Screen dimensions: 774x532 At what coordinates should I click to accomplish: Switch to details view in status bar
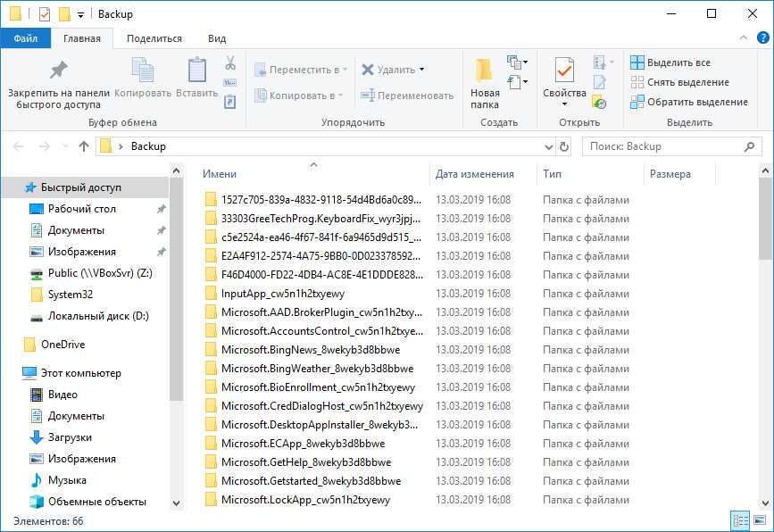coord(740,520)
